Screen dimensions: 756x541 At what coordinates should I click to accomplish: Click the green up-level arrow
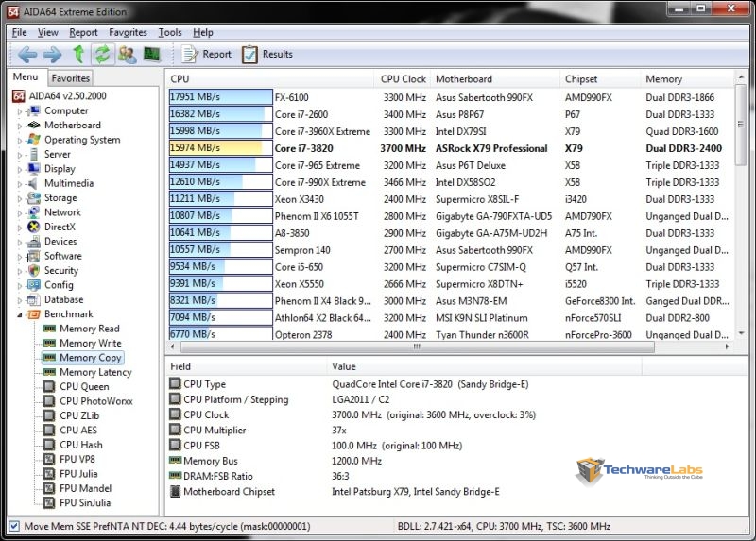78,55
